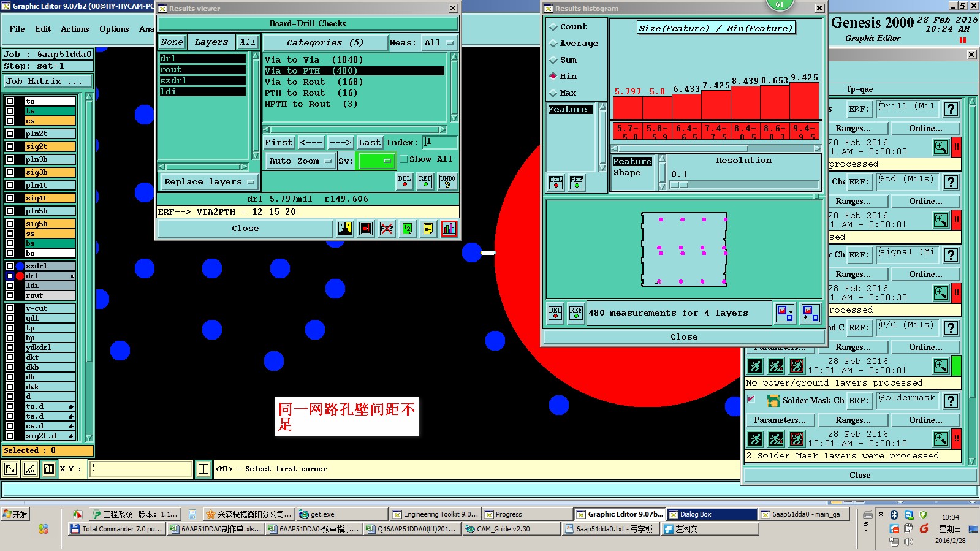Select the Min radio option

pyautogui.click(x=553, y=77)
